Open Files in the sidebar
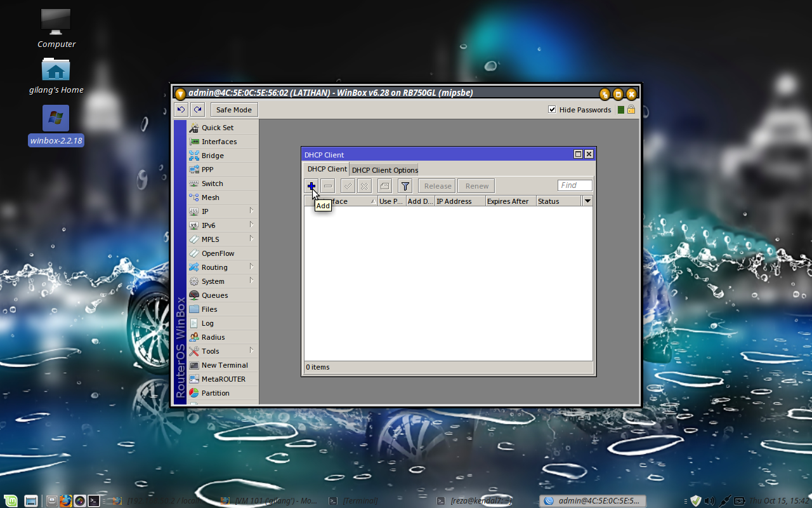Viewport: 812px width, 508px height. click(x=223, y=309)
